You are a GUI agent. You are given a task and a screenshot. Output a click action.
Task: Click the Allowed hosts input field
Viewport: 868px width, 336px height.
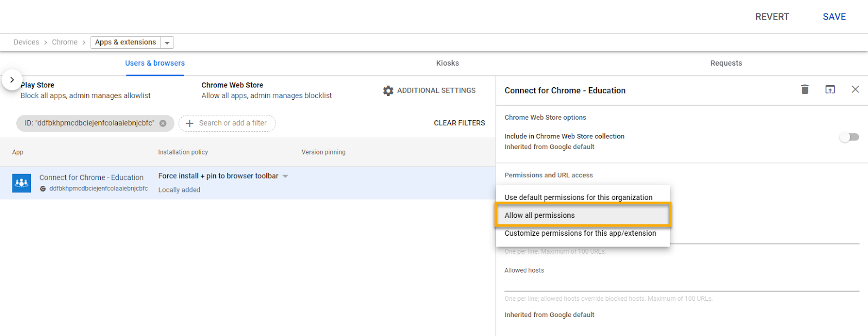pos(682,283)
